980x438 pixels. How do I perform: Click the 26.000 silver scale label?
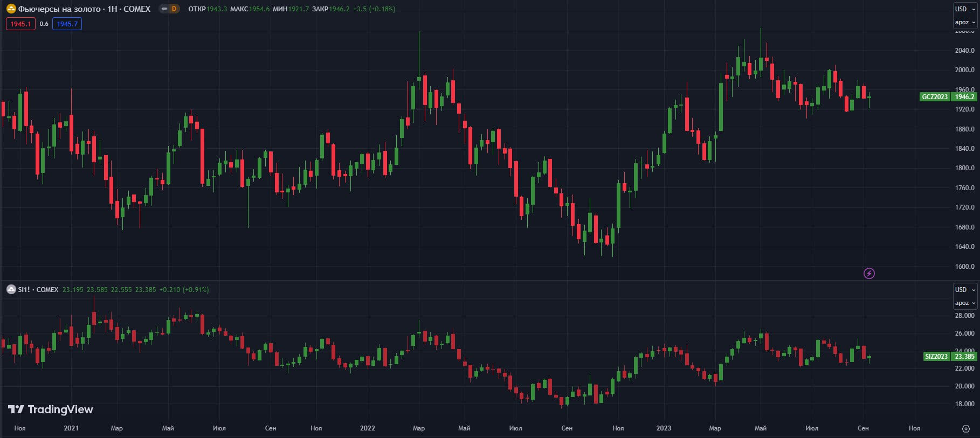(x=965, y=333)
